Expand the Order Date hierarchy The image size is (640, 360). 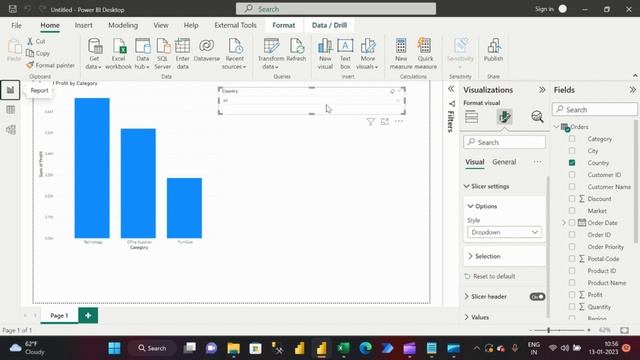564,223
